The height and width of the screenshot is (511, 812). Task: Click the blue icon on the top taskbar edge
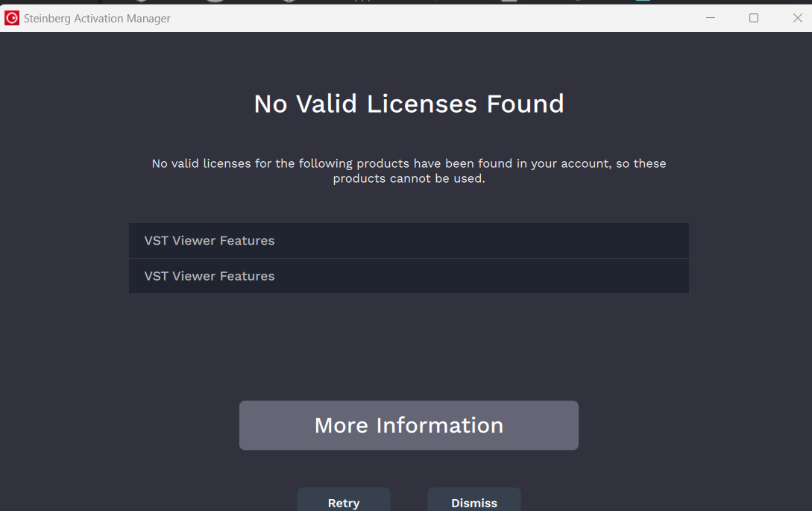pos(643,2)
